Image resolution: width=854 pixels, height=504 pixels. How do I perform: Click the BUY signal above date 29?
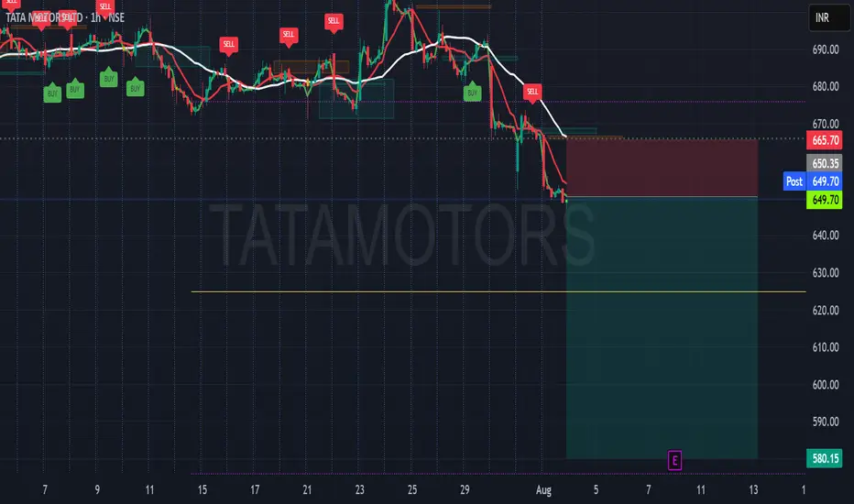click(472, 92)
